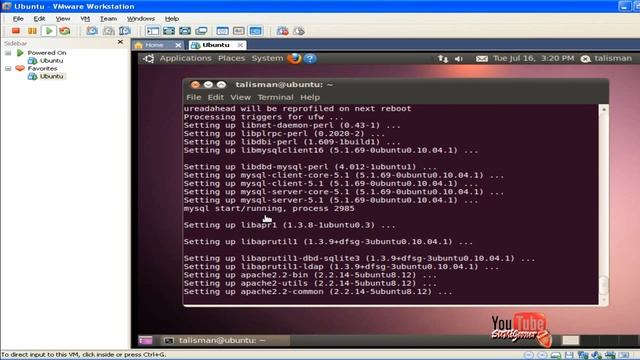The width and height of the screenshot is (640, 360).
Task: Click the Full Screen toolbar icon
Action: click(x=169, y=31)
